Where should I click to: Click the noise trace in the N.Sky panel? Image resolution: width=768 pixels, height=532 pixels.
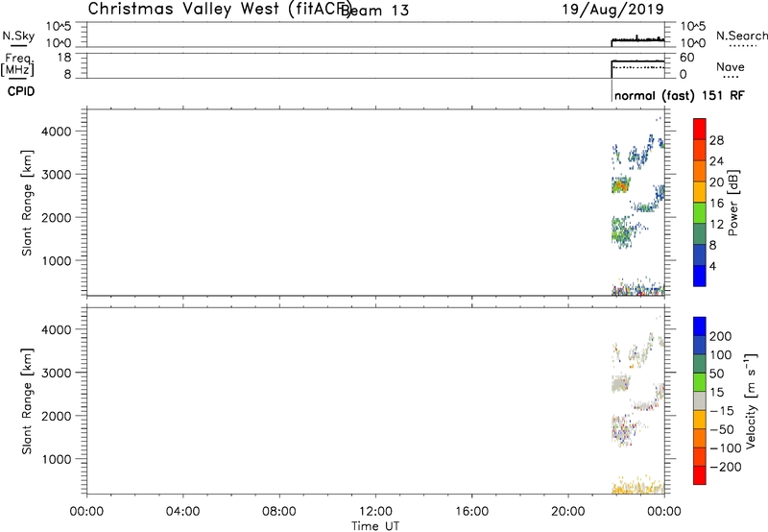[x=638, y=39]
